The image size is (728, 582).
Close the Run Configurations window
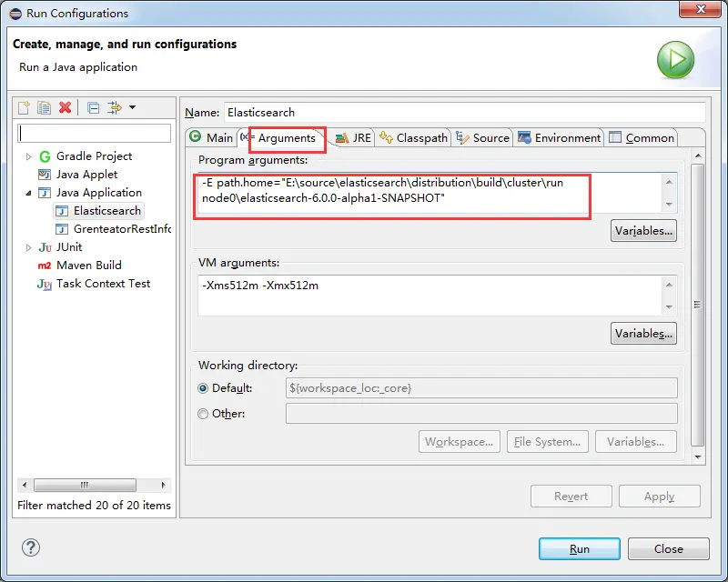(701, 9)
